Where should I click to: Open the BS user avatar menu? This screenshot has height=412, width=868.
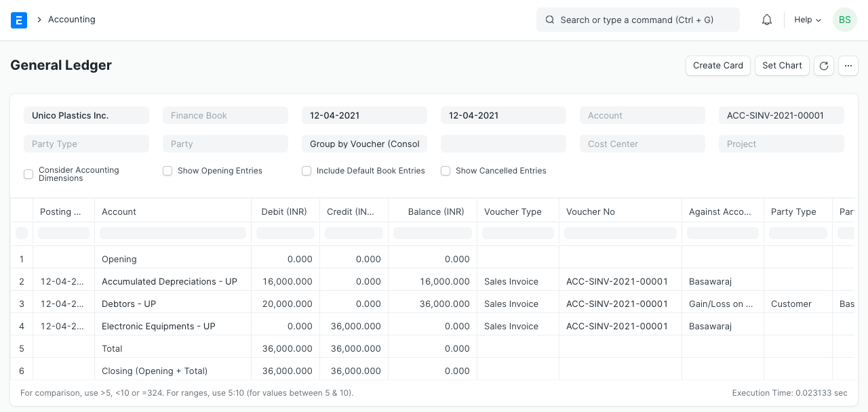[x=844, y=20]
